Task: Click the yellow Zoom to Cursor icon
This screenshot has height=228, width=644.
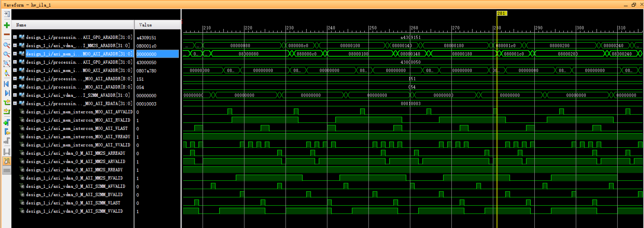Action: click(7, 73)
